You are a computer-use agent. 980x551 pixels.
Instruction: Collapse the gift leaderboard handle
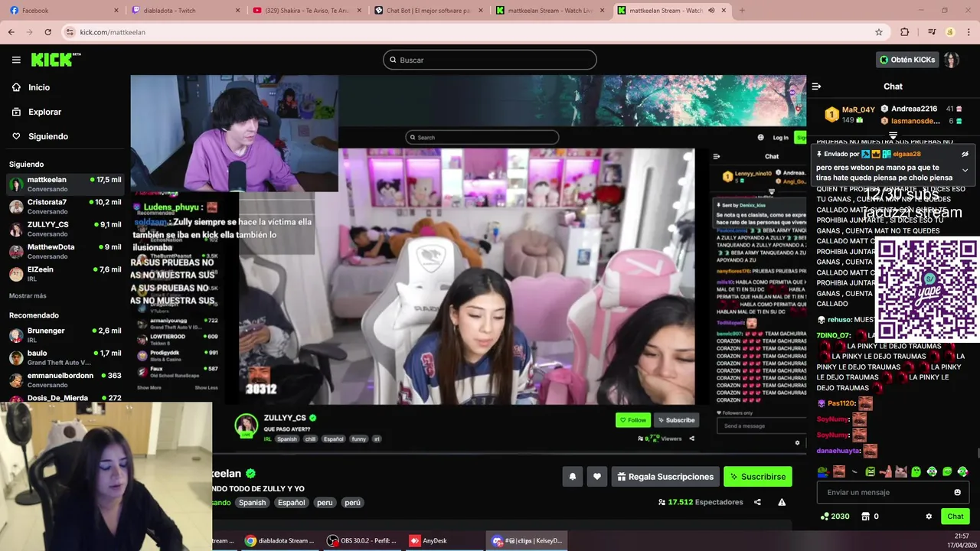coord(893,135)
